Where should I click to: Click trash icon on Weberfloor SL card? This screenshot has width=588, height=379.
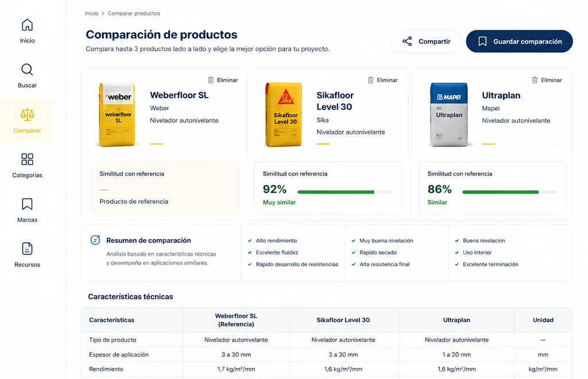point(211,80)
